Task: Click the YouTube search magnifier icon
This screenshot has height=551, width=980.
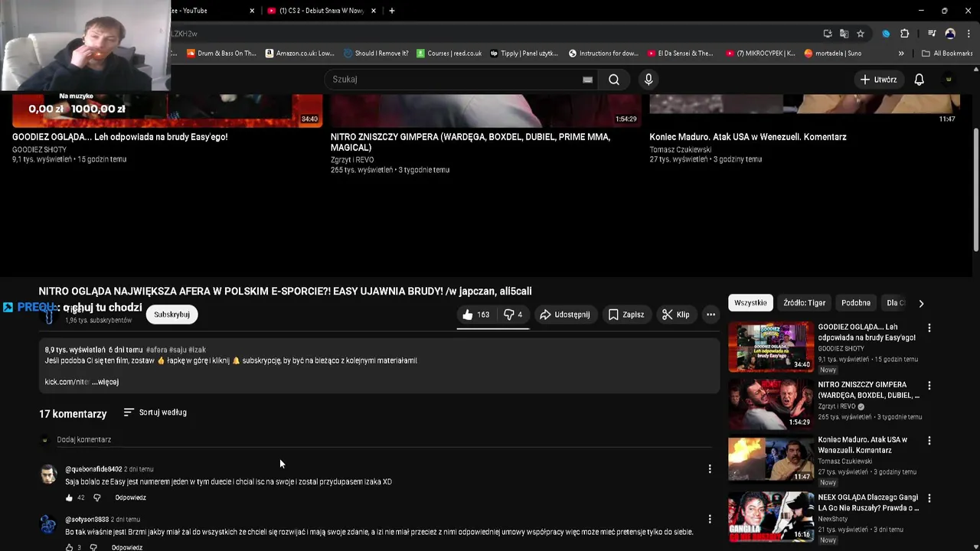Action: [614, 80]
